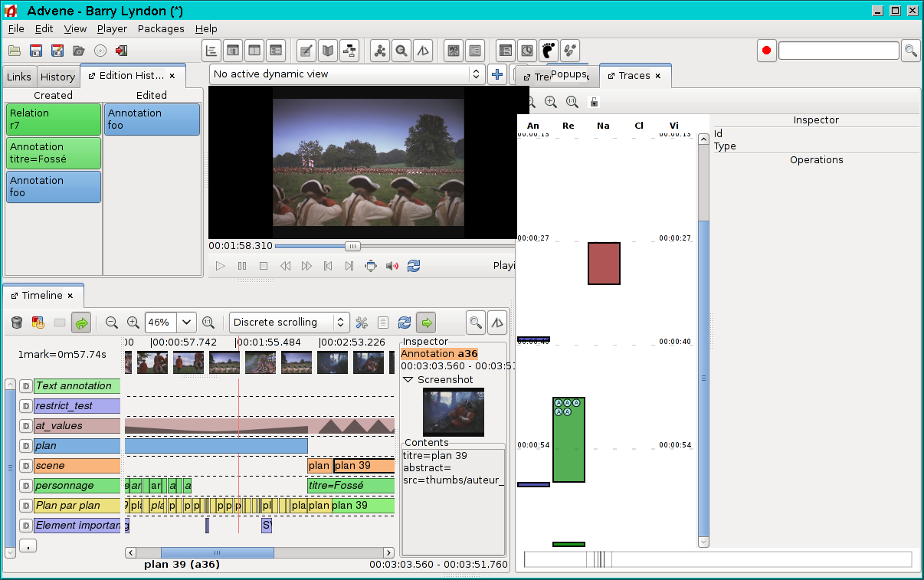Click the blue plus icon beside dynamic view
The image size is (924, 580).
497,74
